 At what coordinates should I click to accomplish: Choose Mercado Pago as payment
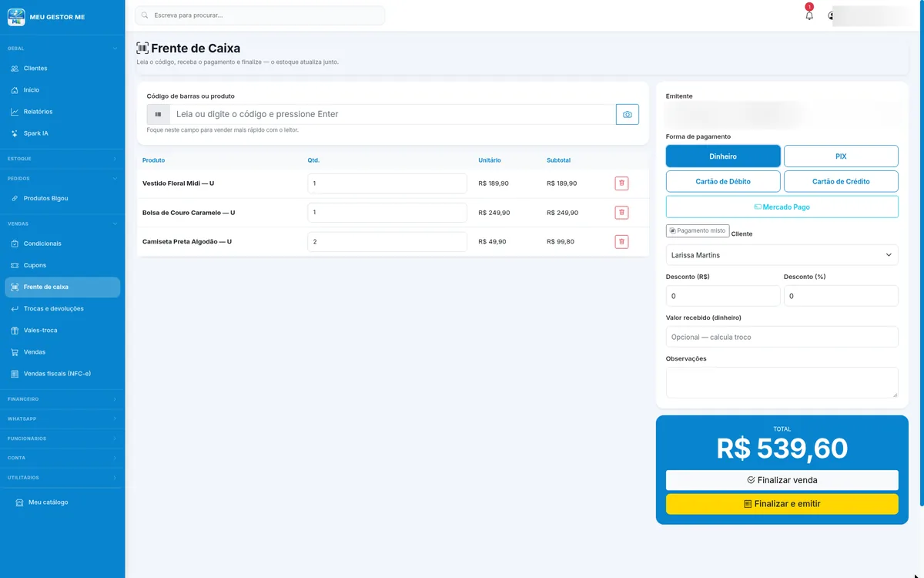(x=782, y=207)
